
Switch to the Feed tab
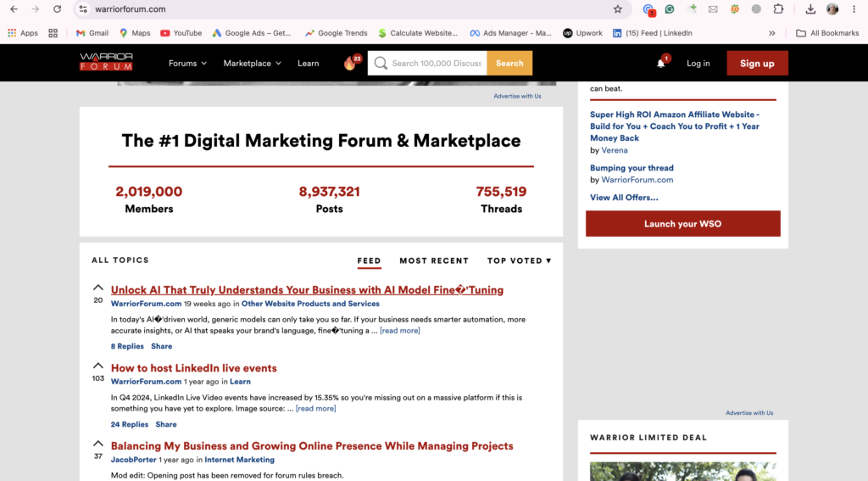370,261
